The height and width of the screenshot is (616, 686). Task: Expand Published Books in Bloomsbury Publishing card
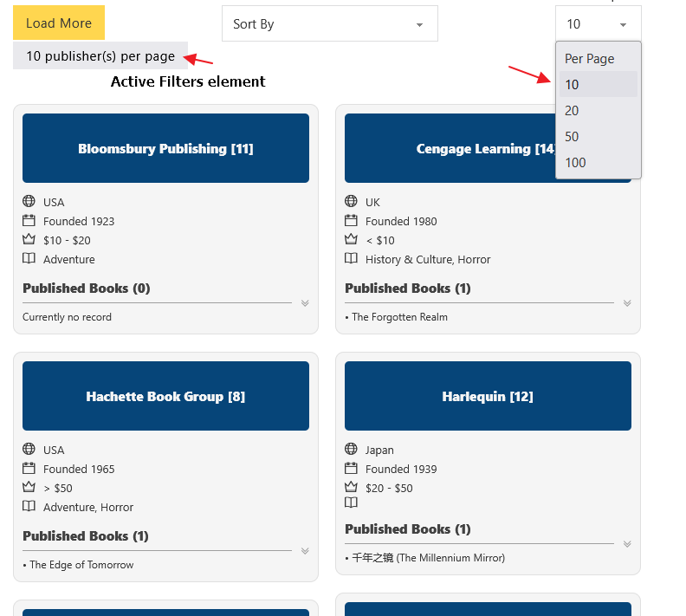tap(305, 303)
